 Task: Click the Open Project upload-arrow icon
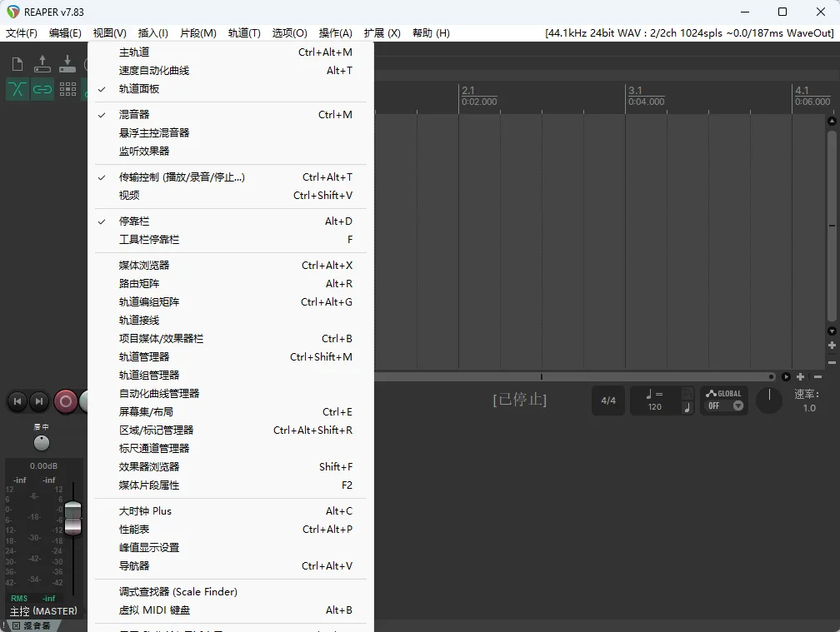coord(42,64)
